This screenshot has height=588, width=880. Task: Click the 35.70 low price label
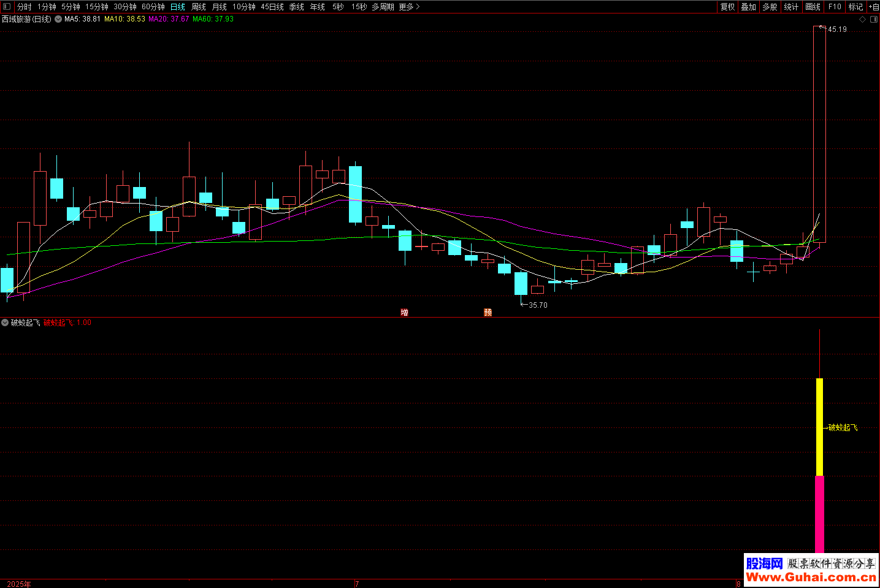(538, 305)
